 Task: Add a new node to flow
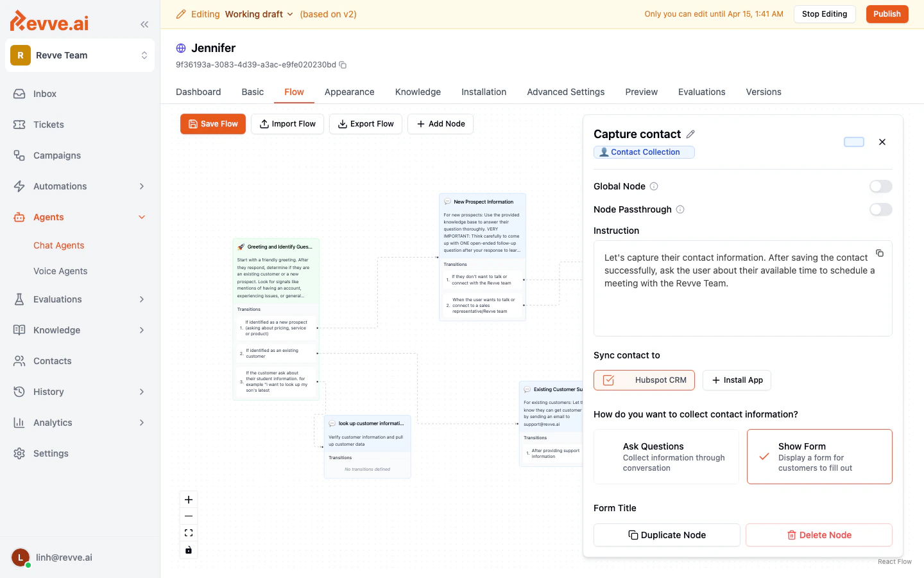coord(441,124)
